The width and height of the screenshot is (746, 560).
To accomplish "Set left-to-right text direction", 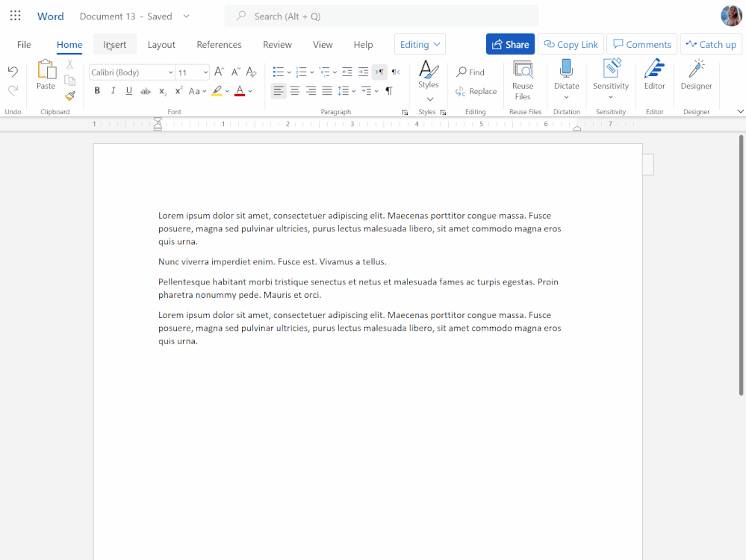I will [379, 72].
